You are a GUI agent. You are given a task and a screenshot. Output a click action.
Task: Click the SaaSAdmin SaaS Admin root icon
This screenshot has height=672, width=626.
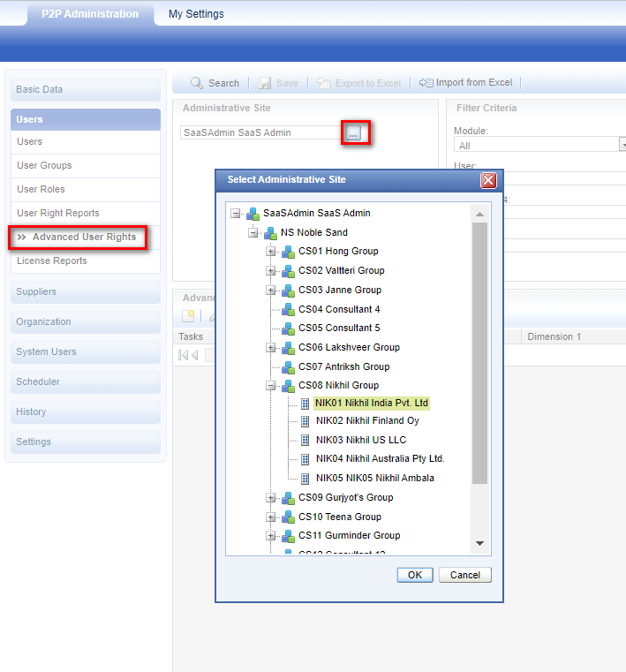click(x=253, y=214)
